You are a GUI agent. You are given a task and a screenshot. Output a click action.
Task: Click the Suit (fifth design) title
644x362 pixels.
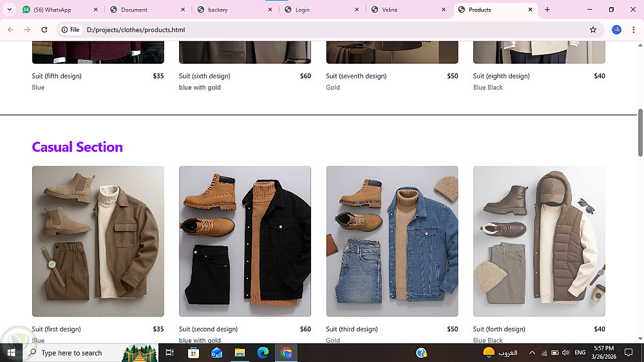click(x=57, y=76)
